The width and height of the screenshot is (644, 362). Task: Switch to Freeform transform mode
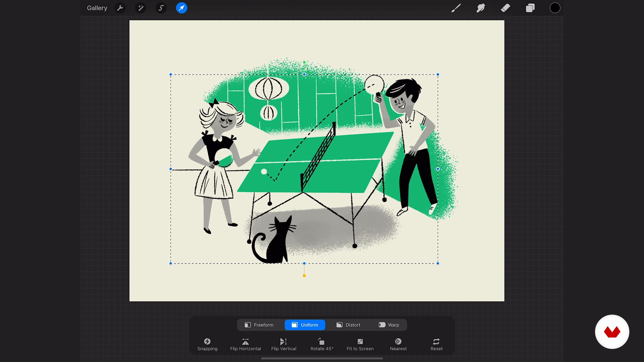259,325
